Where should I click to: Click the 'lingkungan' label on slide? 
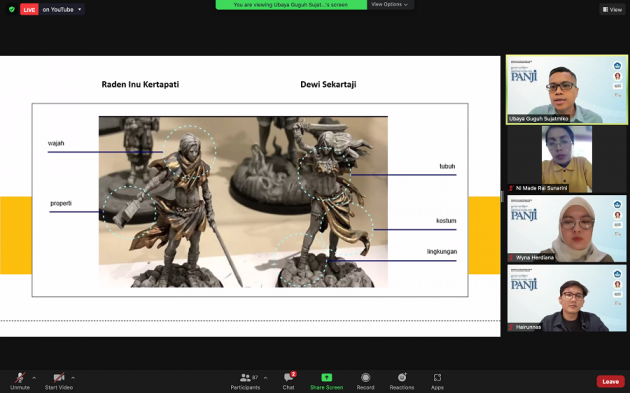[x=442, y=252]
